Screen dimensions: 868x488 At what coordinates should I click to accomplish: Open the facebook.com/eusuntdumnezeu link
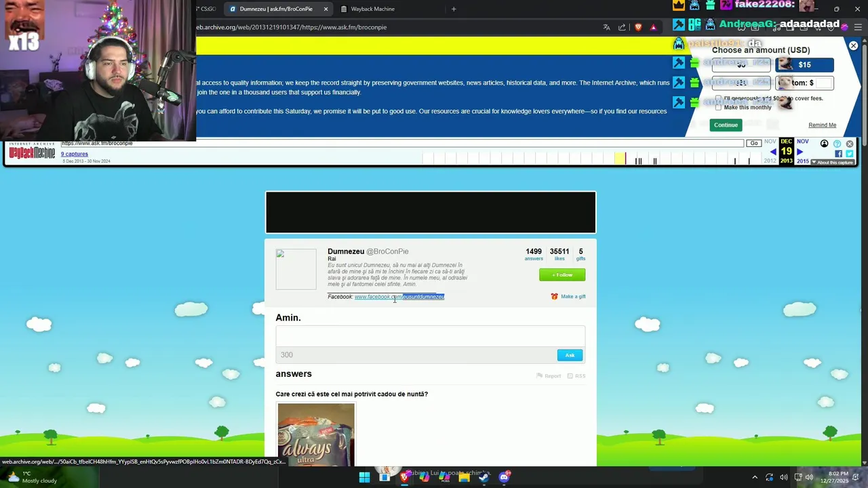(x=399, y=297)
